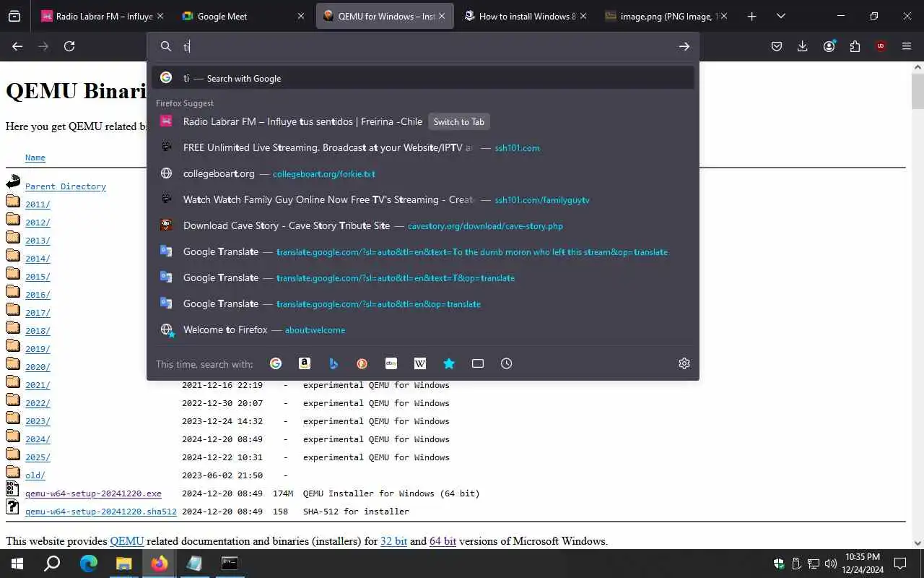Close the Radio Labrar FM tab
Screen dimensions: 924x578
click(x=160, y=16)
